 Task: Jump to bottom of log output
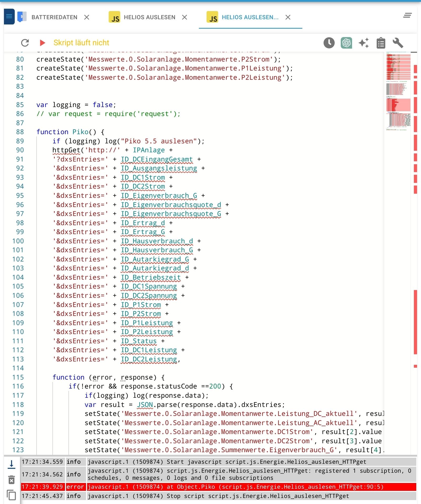(x=11, y=465)
